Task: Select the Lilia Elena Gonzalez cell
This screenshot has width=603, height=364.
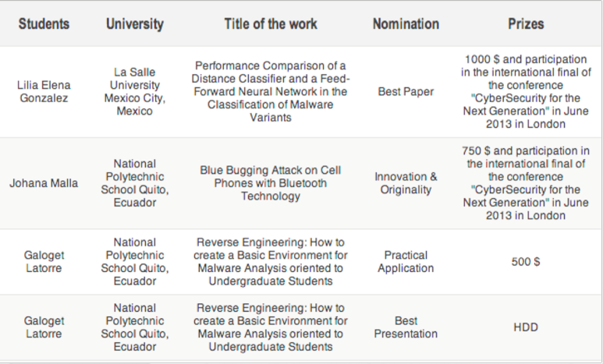Action: [x=44, y=91]
